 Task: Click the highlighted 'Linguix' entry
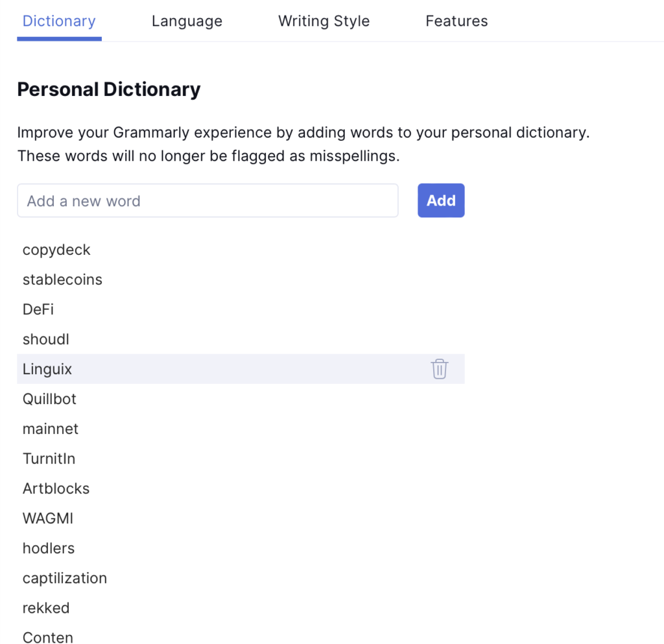point(47,368)
